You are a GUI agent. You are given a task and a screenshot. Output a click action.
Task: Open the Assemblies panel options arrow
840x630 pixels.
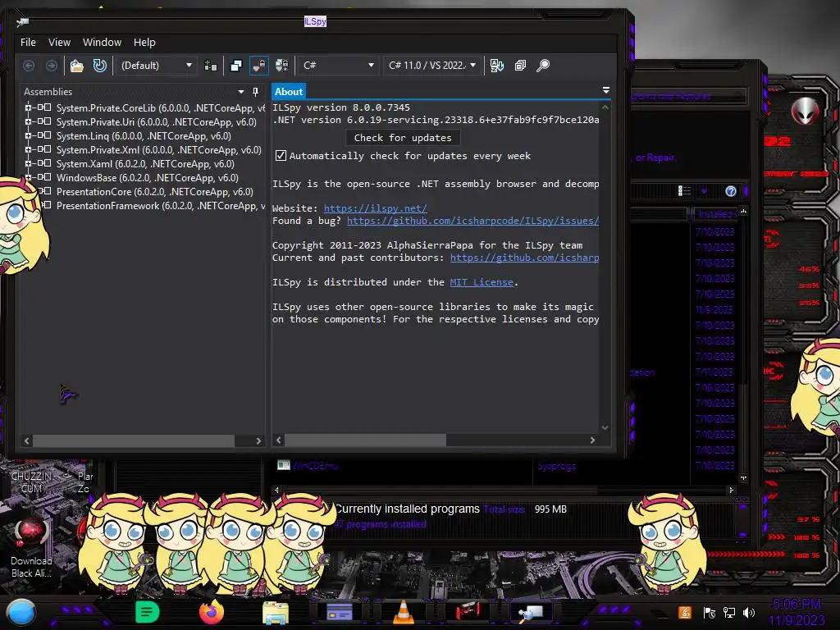241,92
